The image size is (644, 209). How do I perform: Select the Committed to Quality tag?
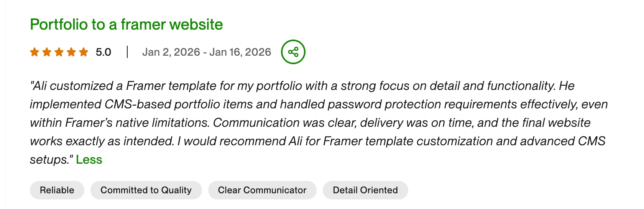(146, 190)
